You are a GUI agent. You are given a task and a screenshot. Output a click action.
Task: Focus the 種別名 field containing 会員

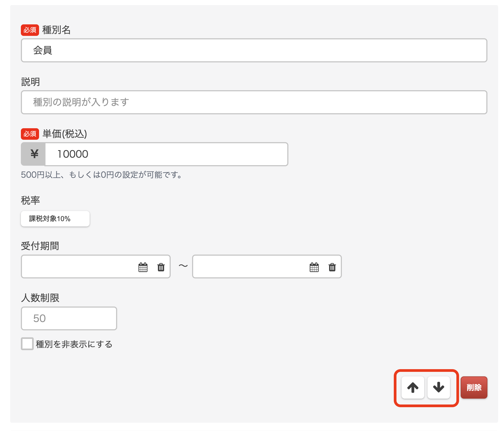tap(254, 50)
